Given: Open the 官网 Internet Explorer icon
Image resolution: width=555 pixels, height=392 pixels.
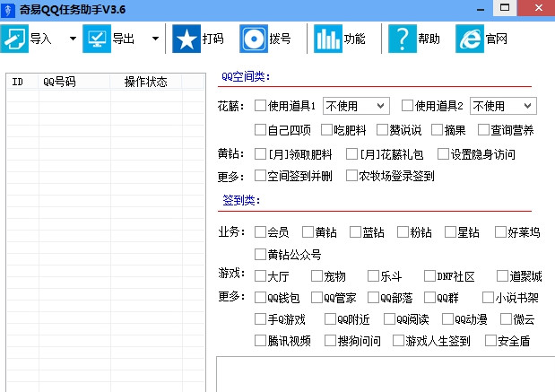Looking at the screenshot, I should click(x=469, y=39).
